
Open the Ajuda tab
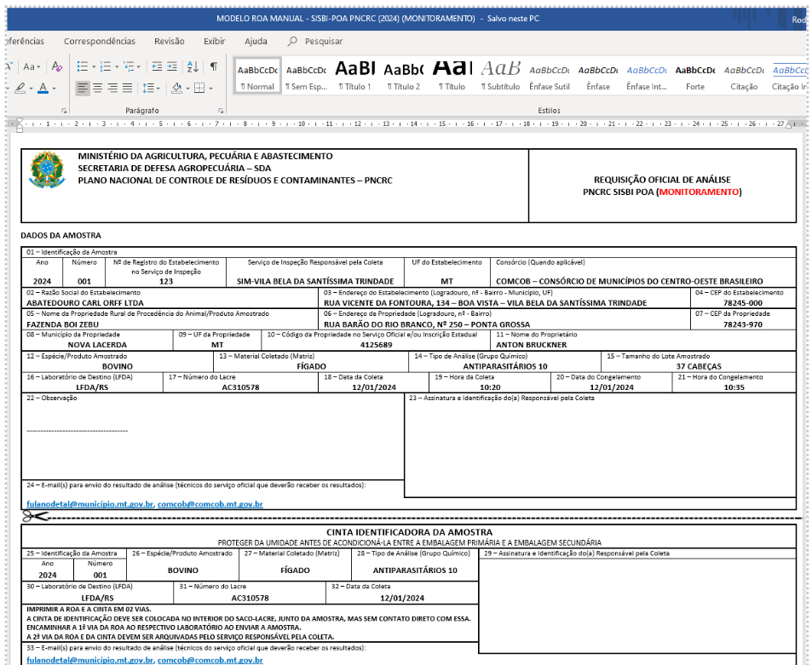(x=256, y=41)
